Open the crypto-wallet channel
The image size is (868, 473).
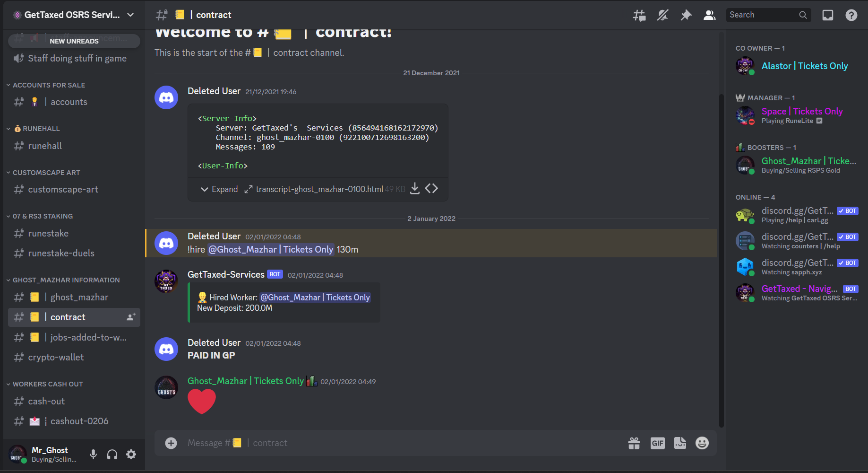(x=74, y=357)
